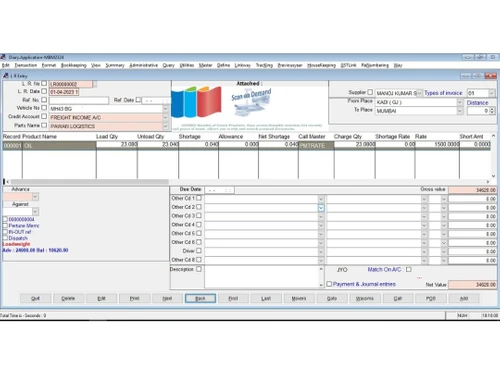Click the Rate cell showing 1500.0000
This screenshot has width=500, height=375.
(437, 144)
